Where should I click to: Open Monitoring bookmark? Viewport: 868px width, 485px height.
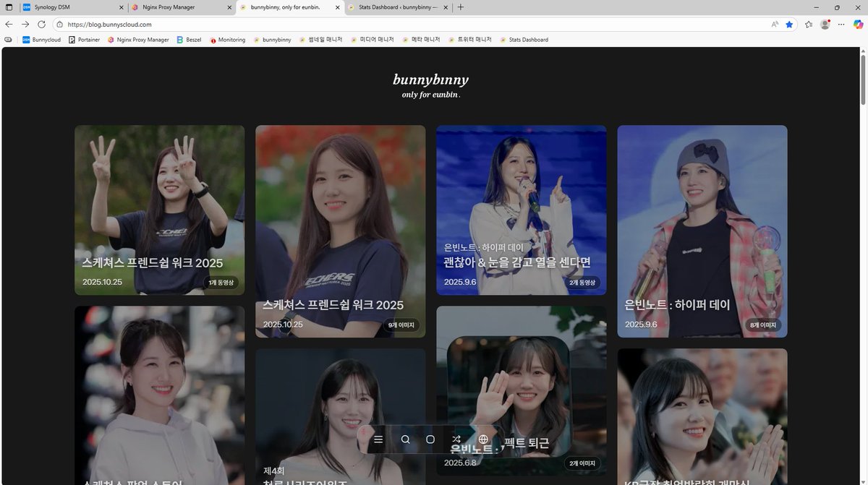tap(228, 40)
